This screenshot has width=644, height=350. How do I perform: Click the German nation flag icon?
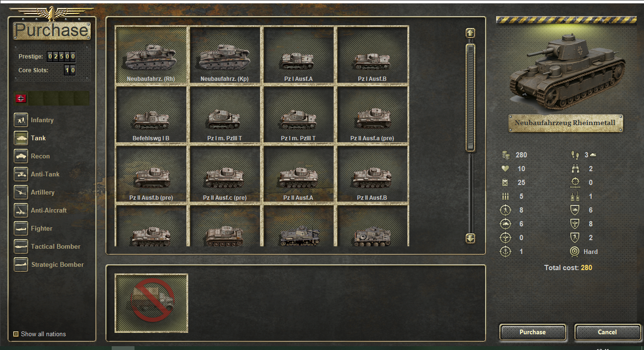click(21, 98)
